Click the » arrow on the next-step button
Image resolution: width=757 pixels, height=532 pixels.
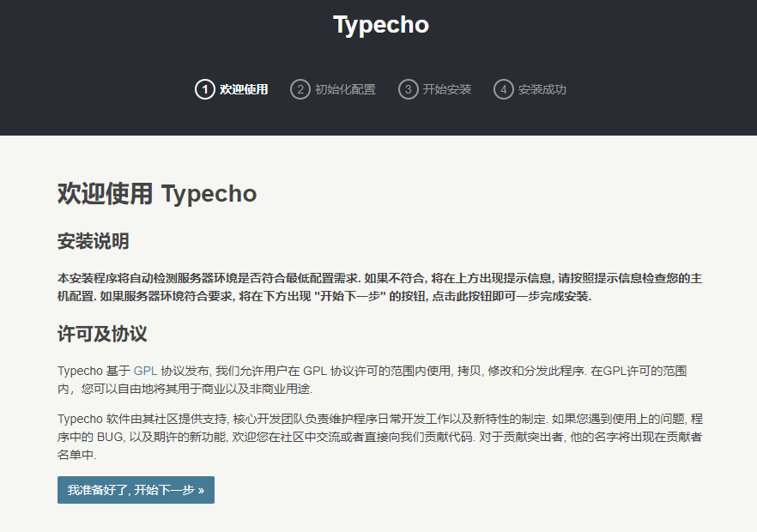pos(201,491)
